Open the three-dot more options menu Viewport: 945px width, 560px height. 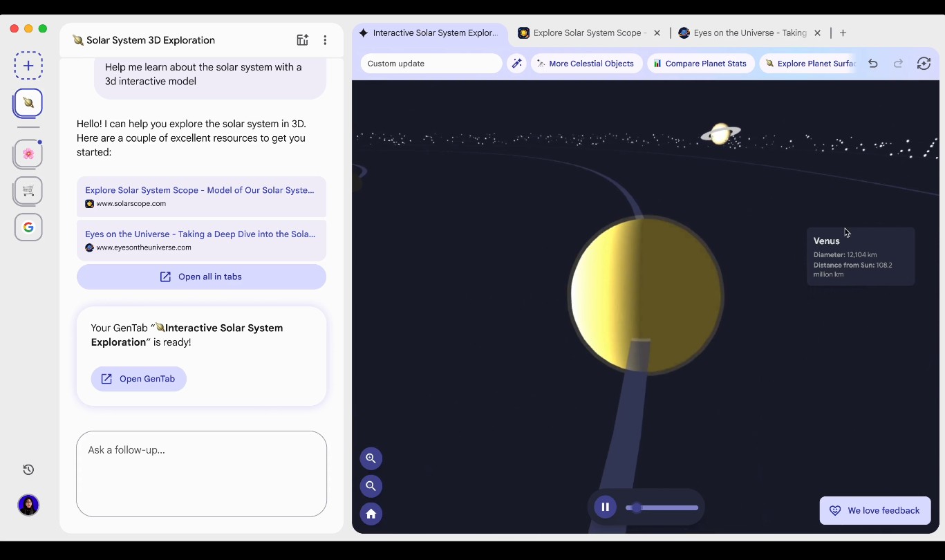(325, 40)
